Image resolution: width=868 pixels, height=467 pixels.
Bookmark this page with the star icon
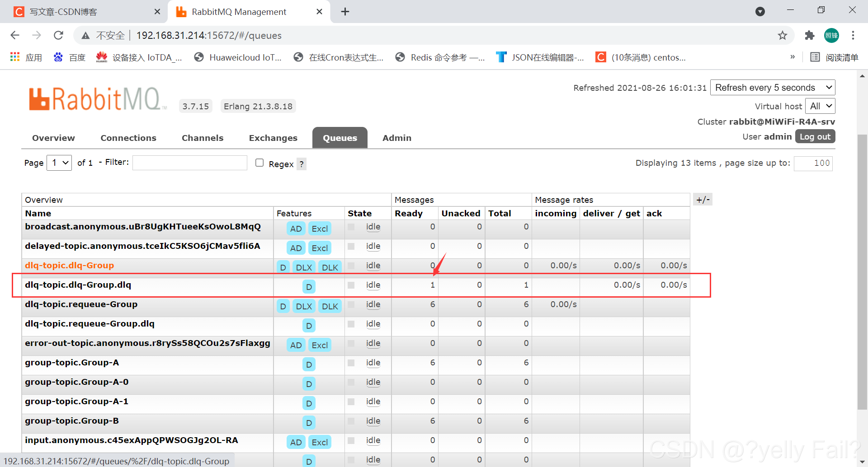point(783,35)
